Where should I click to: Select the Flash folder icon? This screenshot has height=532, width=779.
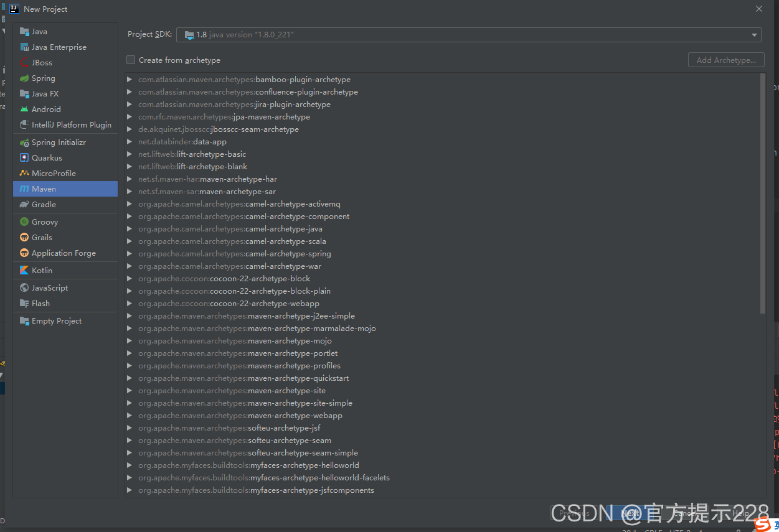coord(24,304)
